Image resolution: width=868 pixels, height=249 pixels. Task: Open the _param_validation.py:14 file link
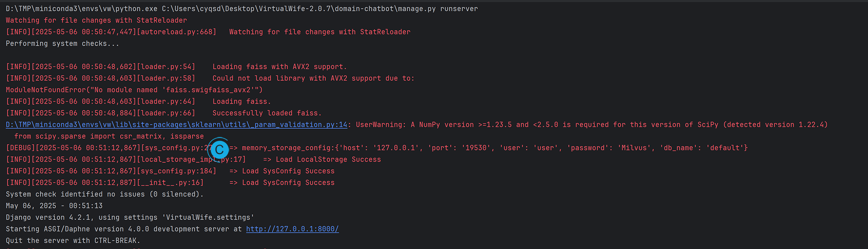176,125
